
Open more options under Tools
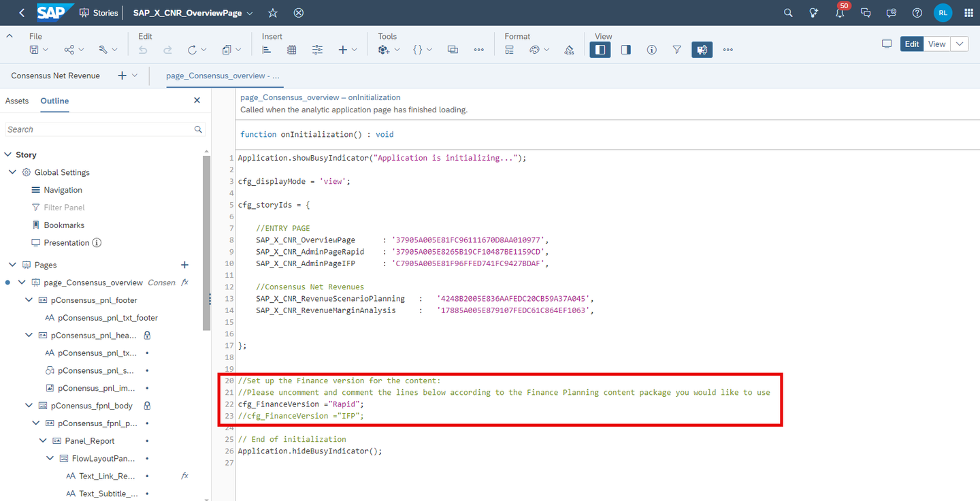click(x=479, y=50)
